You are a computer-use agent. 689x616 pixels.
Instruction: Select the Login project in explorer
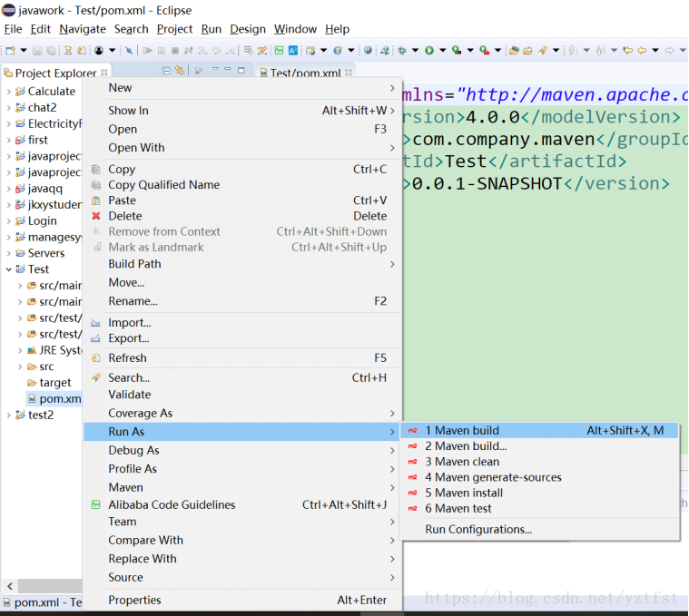tap(42, 220)
